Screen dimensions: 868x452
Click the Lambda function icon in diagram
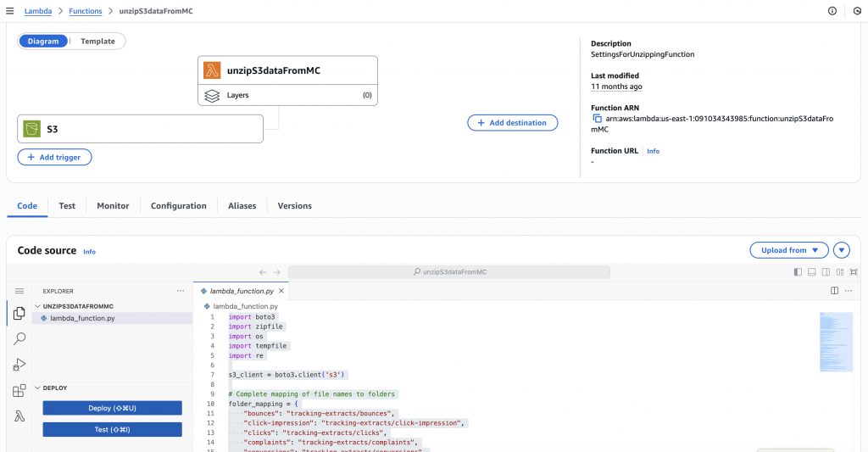tap(212, 70)
